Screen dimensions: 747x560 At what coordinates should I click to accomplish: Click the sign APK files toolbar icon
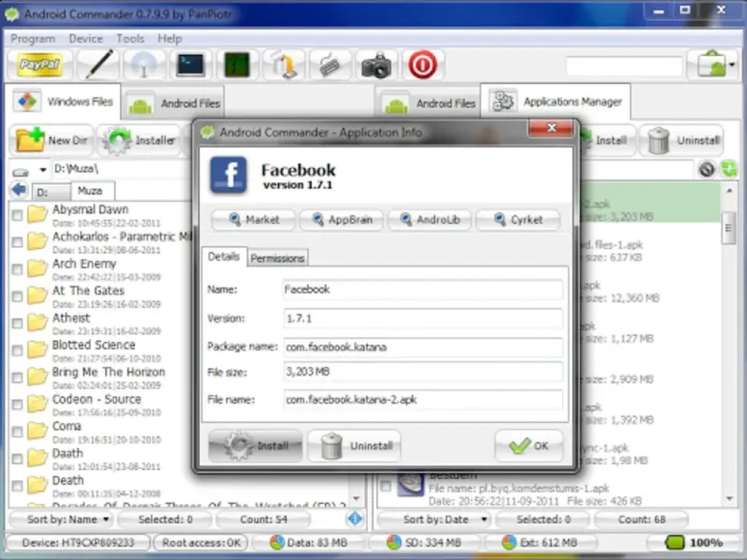284,64
